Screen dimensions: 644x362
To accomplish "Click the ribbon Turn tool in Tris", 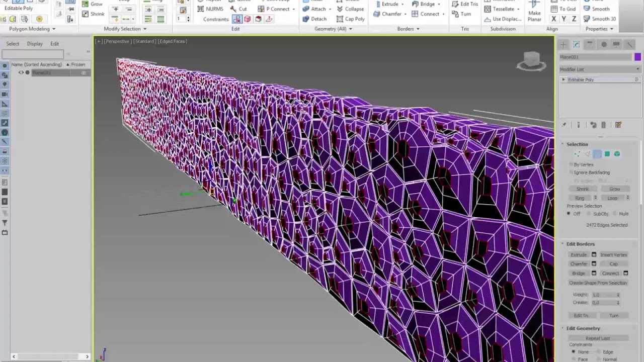I will pyautogui.click(x=461, y=14).
